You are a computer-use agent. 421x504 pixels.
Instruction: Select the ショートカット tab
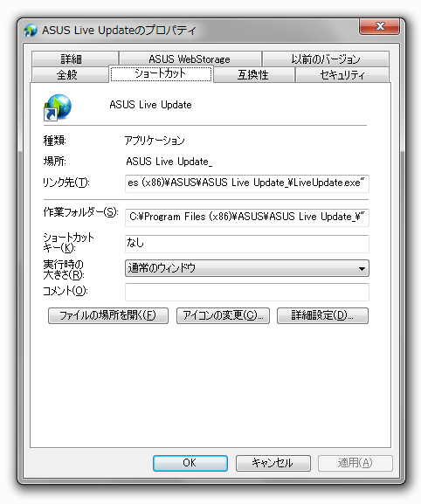click(x=161, y=74)
